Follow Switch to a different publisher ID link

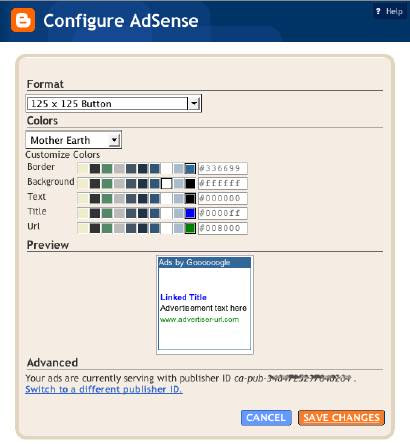coord(104,389)
